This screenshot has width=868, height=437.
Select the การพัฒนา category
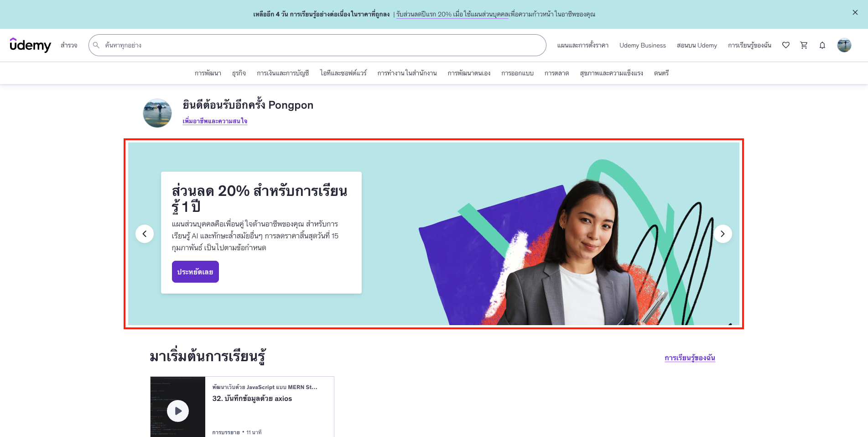208,73
